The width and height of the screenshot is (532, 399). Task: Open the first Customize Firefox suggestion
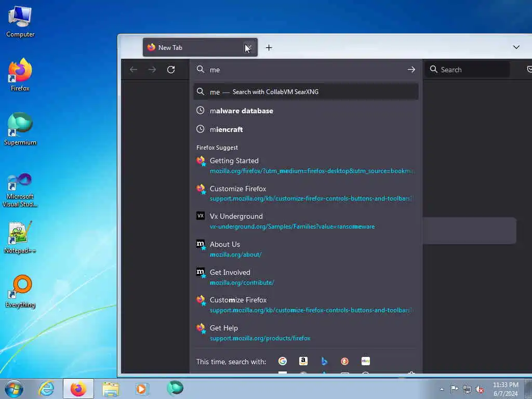coord(305,193)
